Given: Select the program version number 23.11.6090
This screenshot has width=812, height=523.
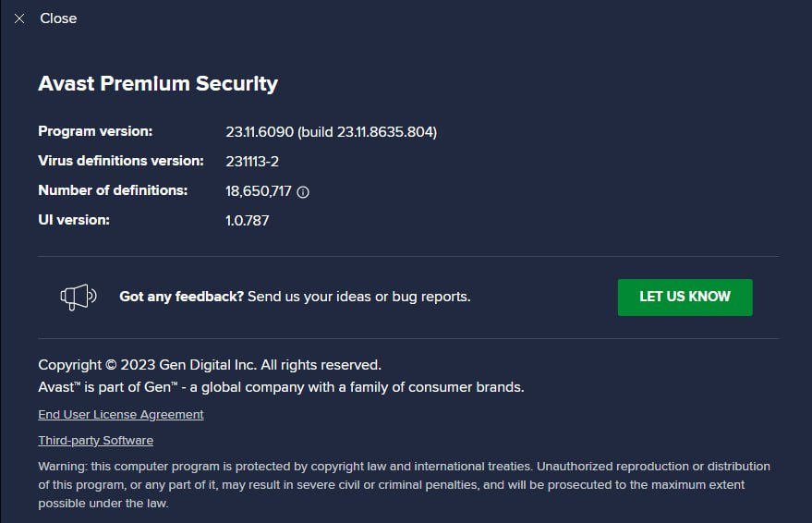Looking at the screenshot, I should [260, 132].
